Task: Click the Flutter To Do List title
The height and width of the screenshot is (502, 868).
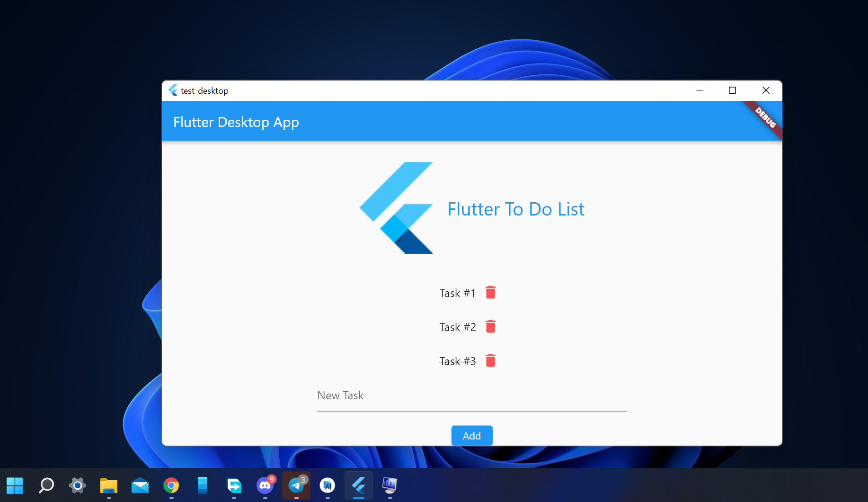Action: point(515,209)
